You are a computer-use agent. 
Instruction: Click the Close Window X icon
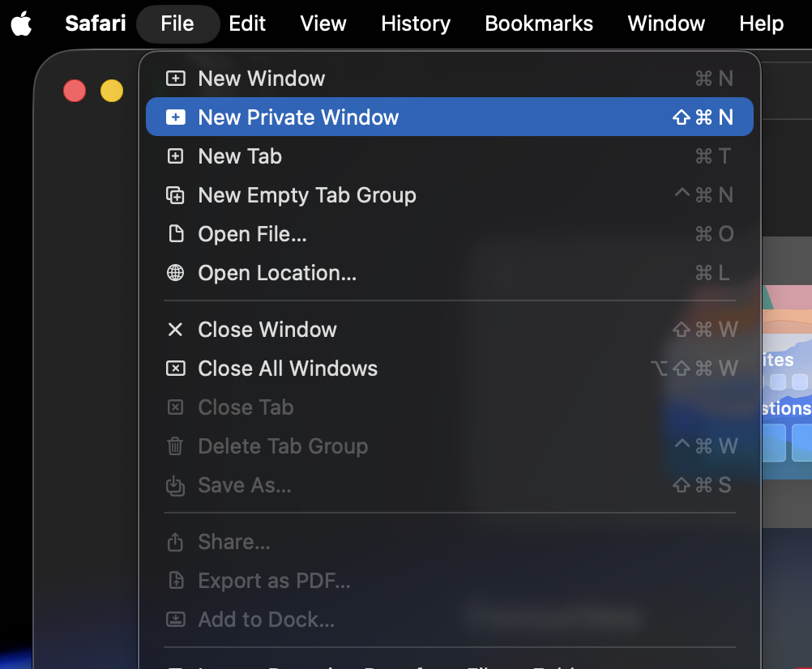pyautogui.click(x=175, y=330)
